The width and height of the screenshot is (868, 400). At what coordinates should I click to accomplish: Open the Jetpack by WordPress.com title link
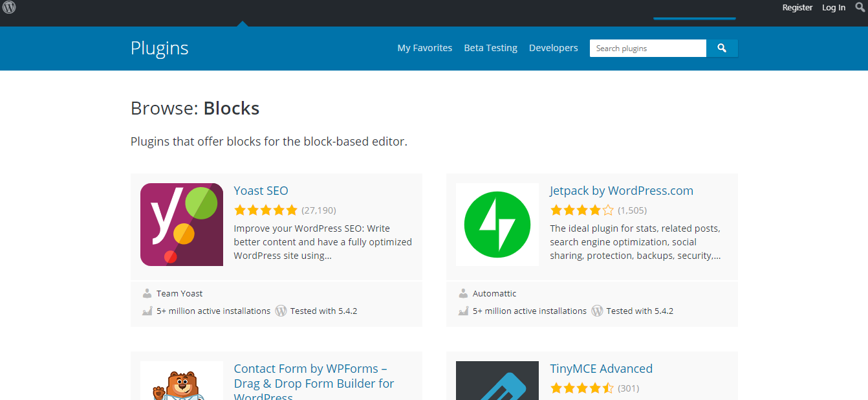coord(622,190)
